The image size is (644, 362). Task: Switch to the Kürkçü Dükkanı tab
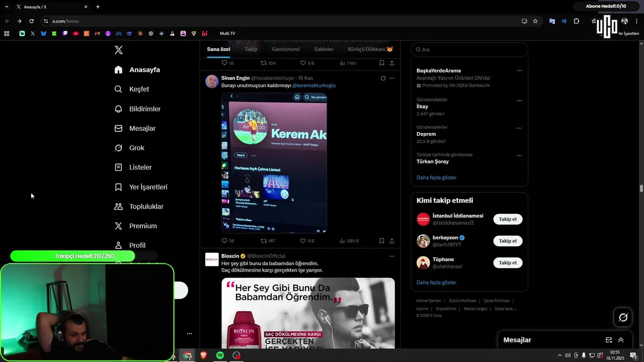pyautogui.click(x=370, y=49)
